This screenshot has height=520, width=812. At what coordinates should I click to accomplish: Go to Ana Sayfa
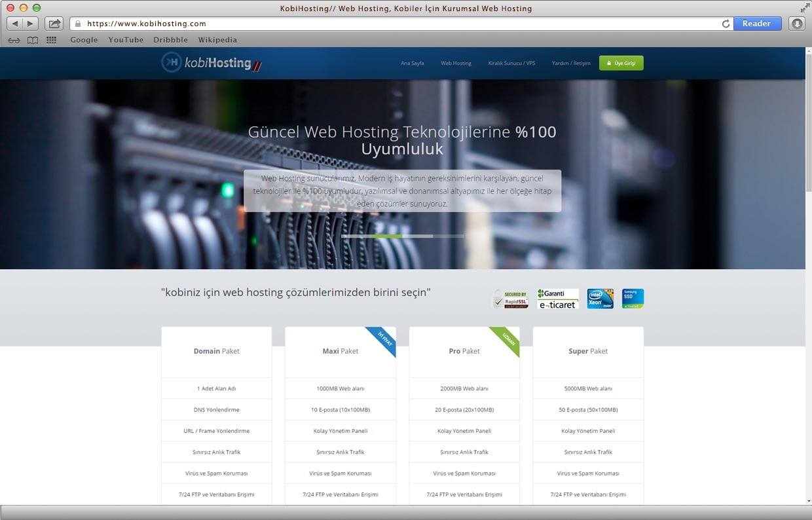tap(412, 63)
